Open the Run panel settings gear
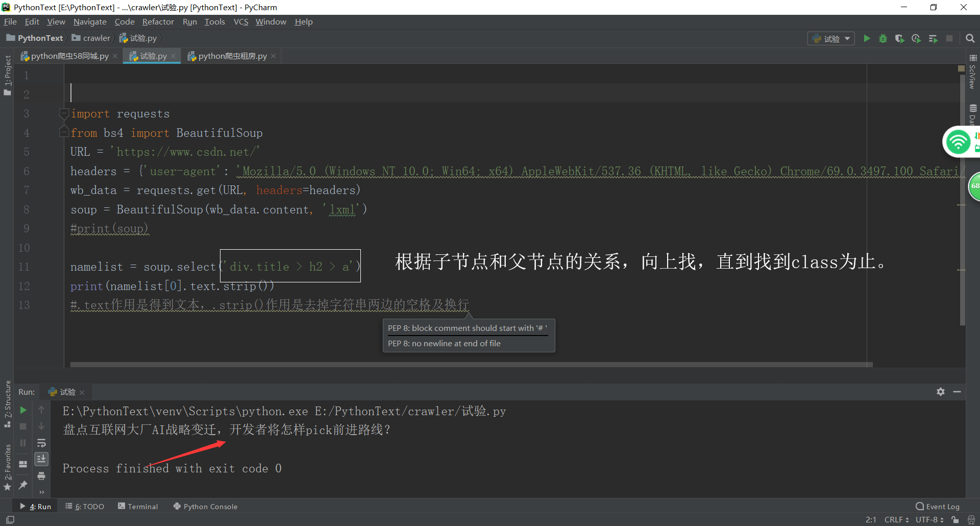 (941, 392)
